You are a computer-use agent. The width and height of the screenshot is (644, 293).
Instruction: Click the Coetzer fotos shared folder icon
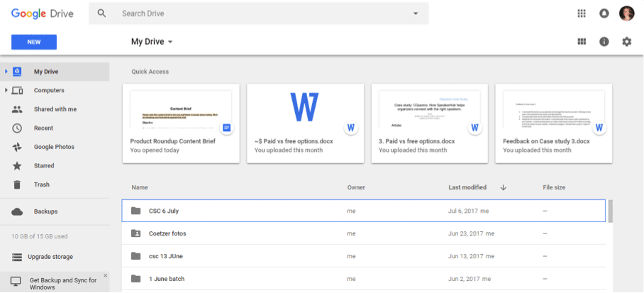135,233
